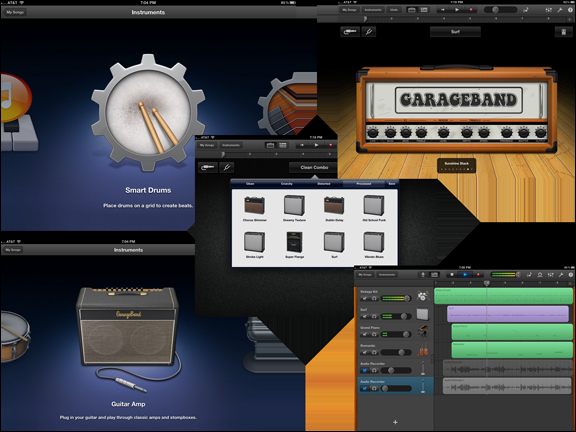Mute the Grand Piano track

click(364, 334)
